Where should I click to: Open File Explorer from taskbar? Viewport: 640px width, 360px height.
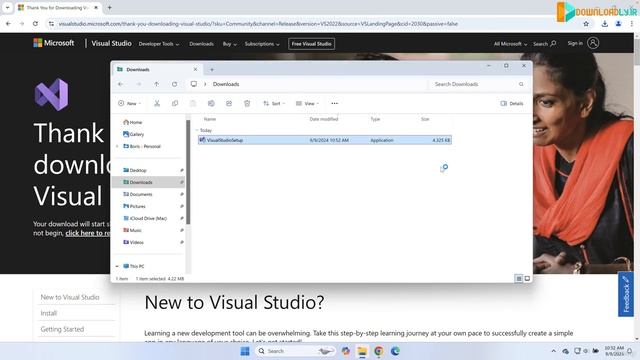pos(362,351)
